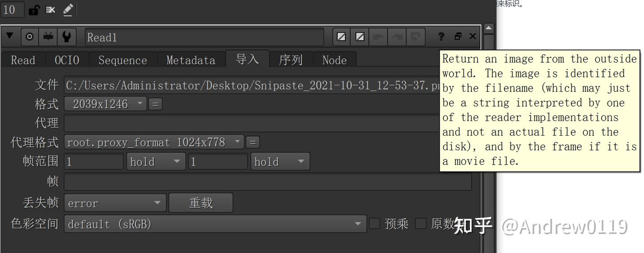Click the scrollbar up arrow
This screenshot has height=253, width=644.
489,28
